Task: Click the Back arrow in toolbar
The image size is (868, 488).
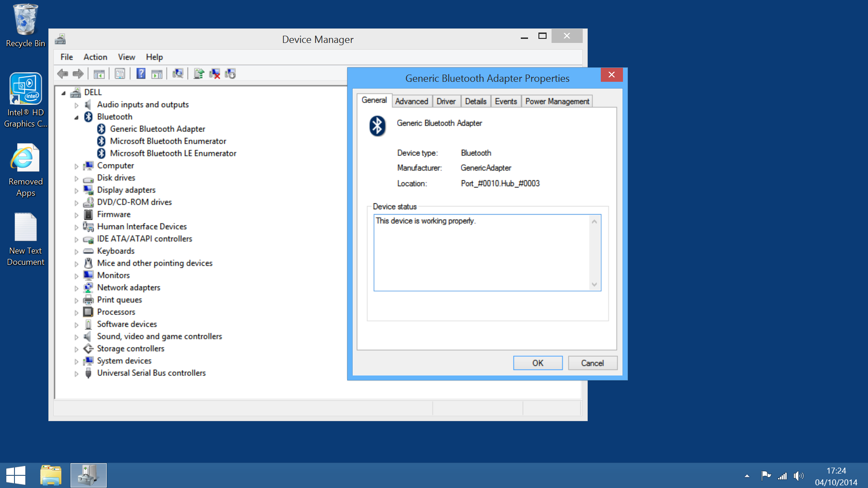Action: pos(63,74)
